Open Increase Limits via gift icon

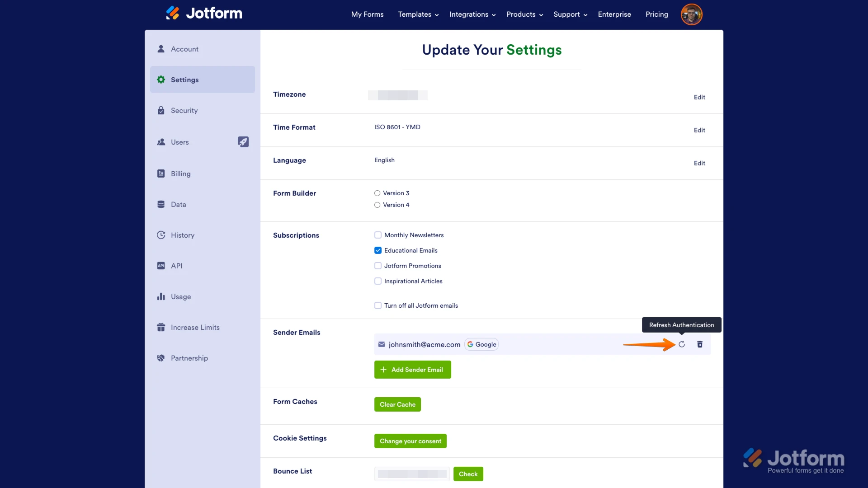point(161,327)
